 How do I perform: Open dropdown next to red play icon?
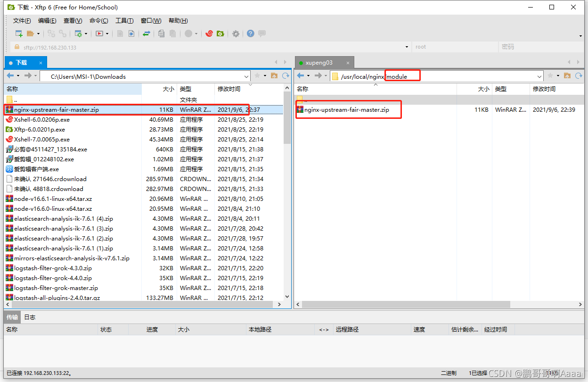pos(107,34)
